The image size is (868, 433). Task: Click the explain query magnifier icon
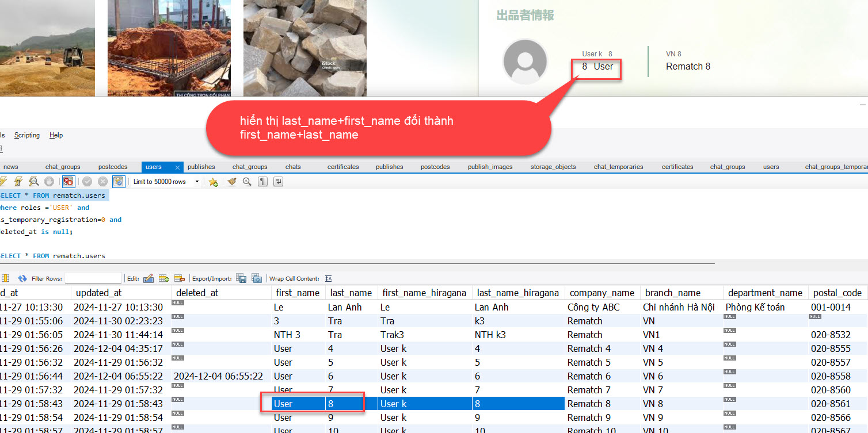coord(34,182)
